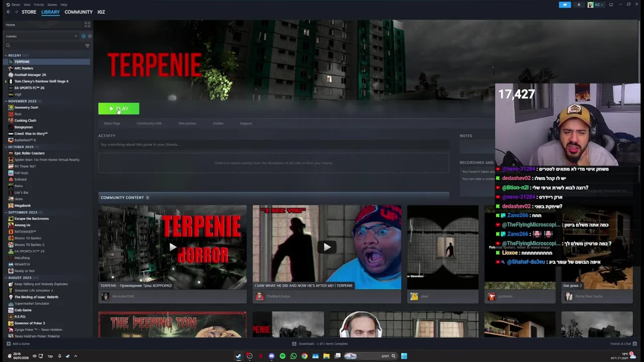Open the COMMUNITY tab

tap(78, 12)
